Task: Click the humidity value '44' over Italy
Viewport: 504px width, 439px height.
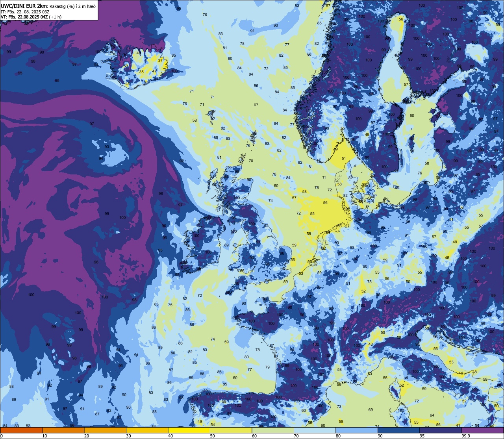Action: coord(461,373)
